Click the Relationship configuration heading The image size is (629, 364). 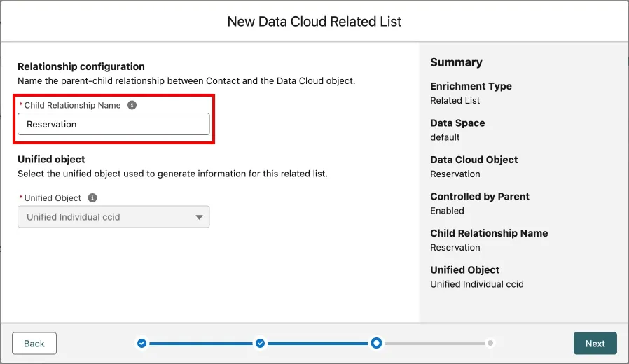coord(81,66)
